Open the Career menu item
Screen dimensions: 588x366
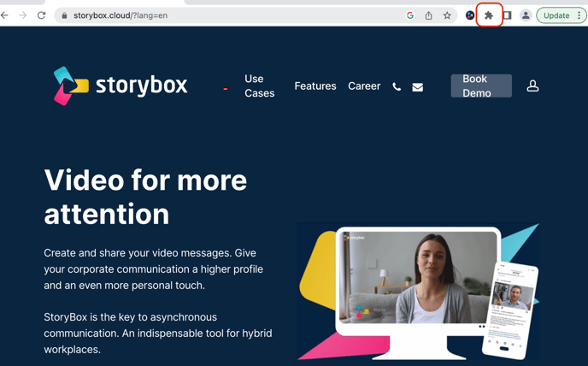click(364, 86)
